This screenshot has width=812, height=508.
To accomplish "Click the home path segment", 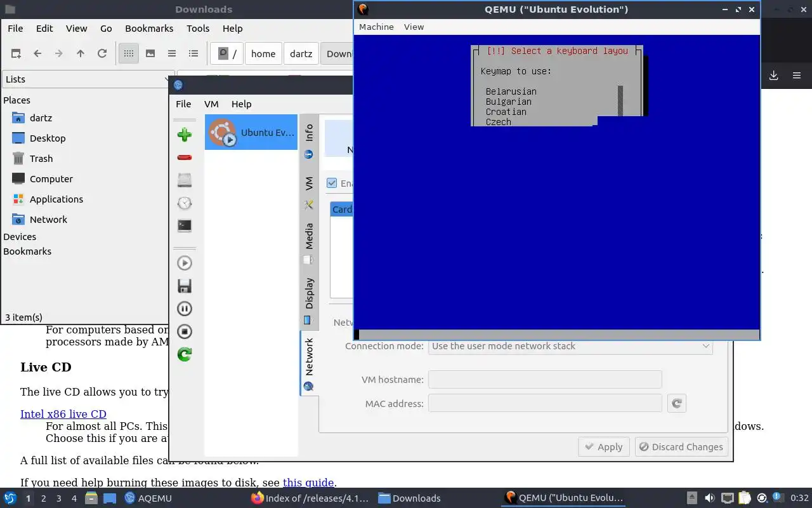I will [x=263, y=53].
